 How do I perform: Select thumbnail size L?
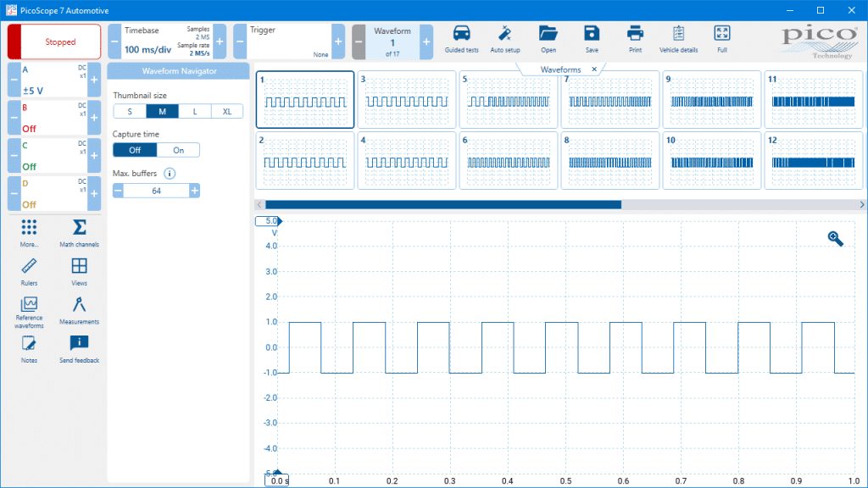195,111
